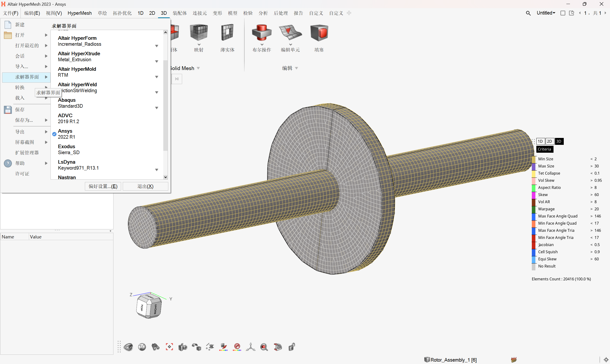
Task: Open the Untitled page dropdown
Action: 546,13
